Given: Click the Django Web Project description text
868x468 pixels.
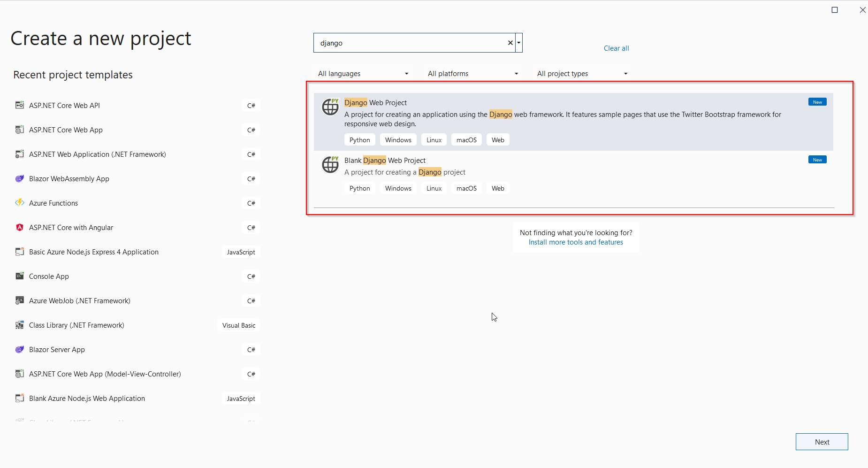Looking at the screenshot, I should (563, 119).
